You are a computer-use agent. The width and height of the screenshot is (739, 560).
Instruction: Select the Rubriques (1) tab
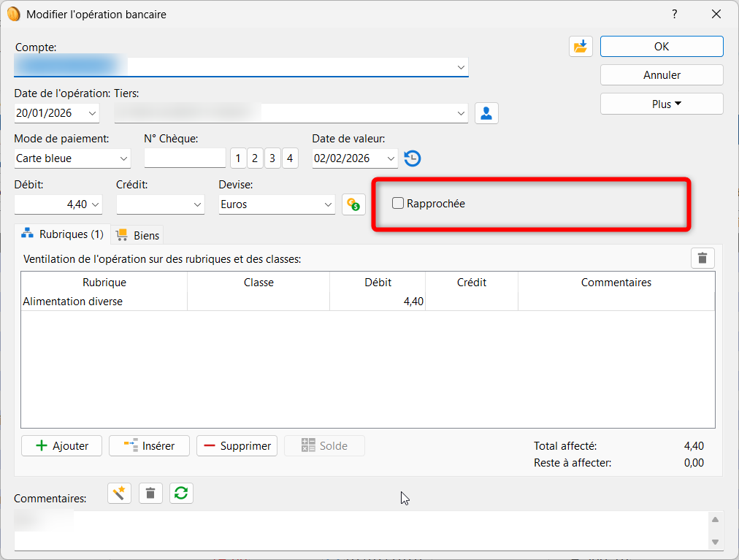[x=63, y=234]
